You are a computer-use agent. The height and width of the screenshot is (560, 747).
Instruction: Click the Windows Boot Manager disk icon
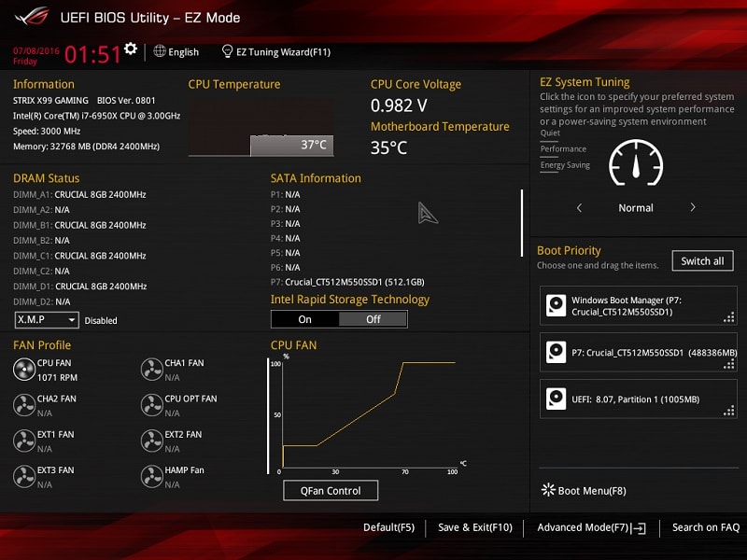556,306
